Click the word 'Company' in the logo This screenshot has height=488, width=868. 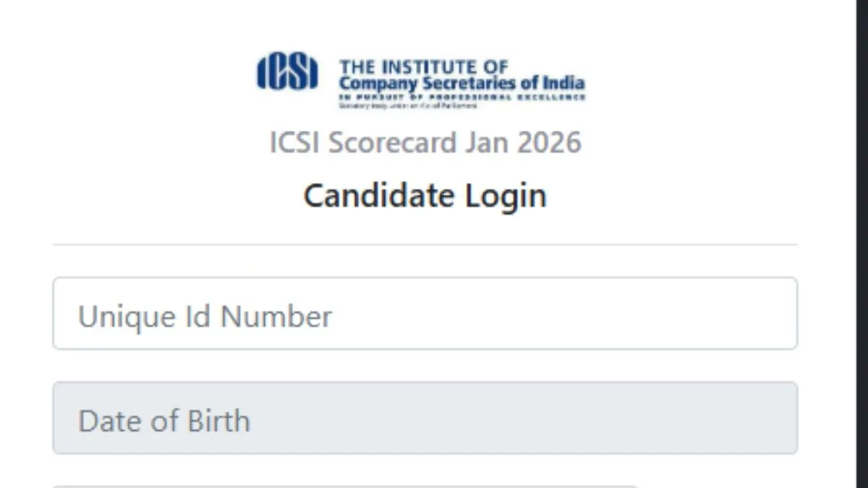(x=377, y=83)
